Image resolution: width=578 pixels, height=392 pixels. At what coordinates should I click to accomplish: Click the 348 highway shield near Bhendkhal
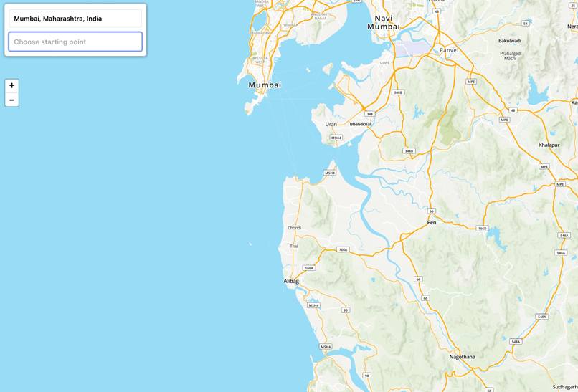coord(370,114)
